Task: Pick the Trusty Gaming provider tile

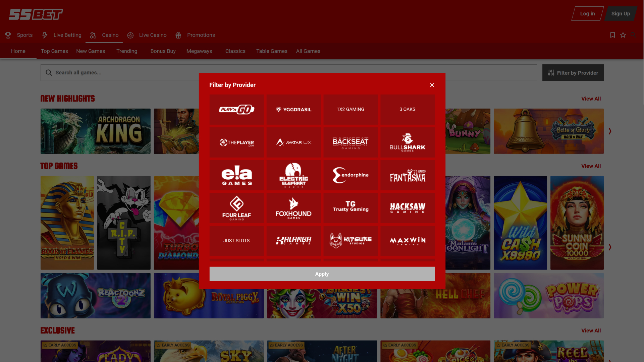Action: pyautogui.click(x=351, y=208)
